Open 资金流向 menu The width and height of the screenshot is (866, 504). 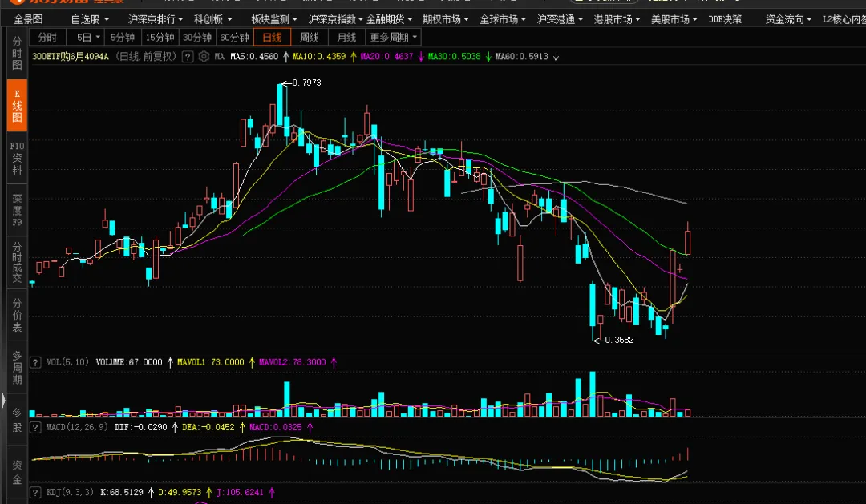click(x=789, y=19)
